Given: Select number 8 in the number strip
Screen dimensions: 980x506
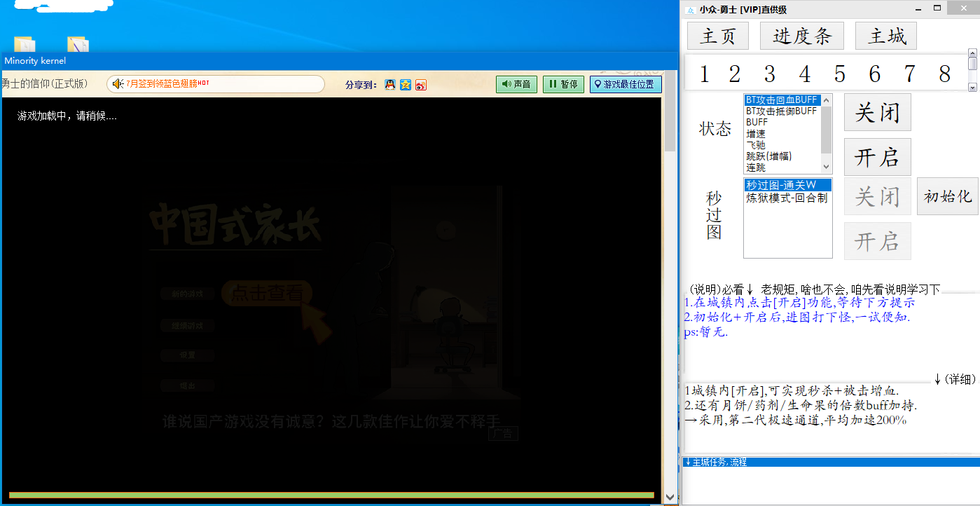Looking at the screenshot, I should click(944, 74).
